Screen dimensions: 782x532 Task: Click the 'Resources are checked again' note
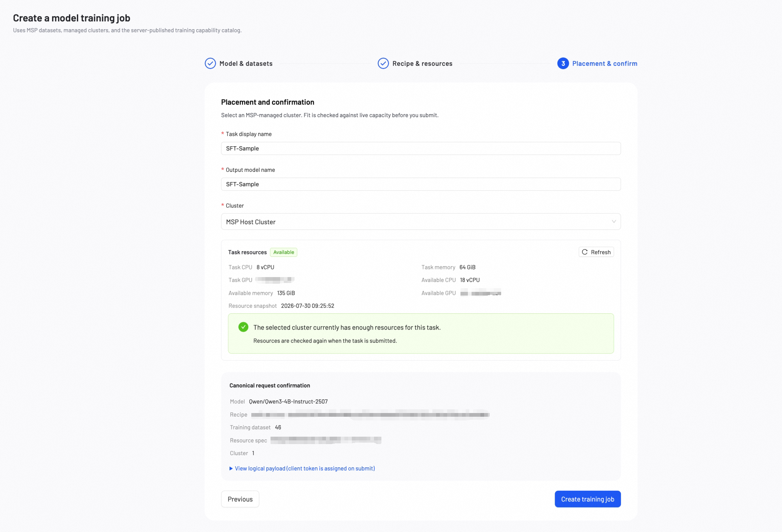tap(325, 341)
